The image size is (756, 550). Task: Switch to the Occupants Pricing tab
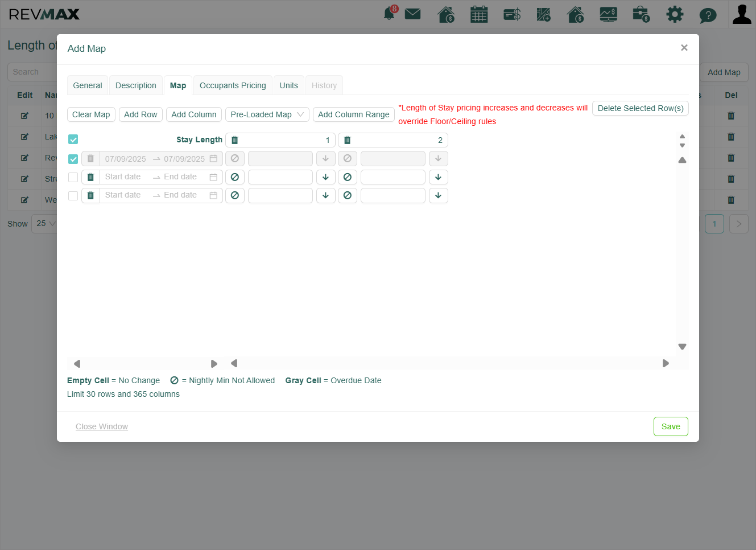click(x=233, y=85)
